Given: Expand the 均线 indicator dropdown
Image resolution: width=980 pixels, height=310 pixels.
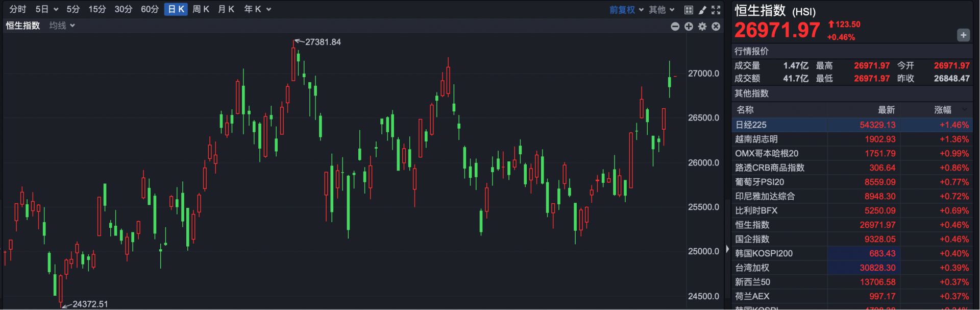Looking at the screenshot, I should tap(62, 26).
